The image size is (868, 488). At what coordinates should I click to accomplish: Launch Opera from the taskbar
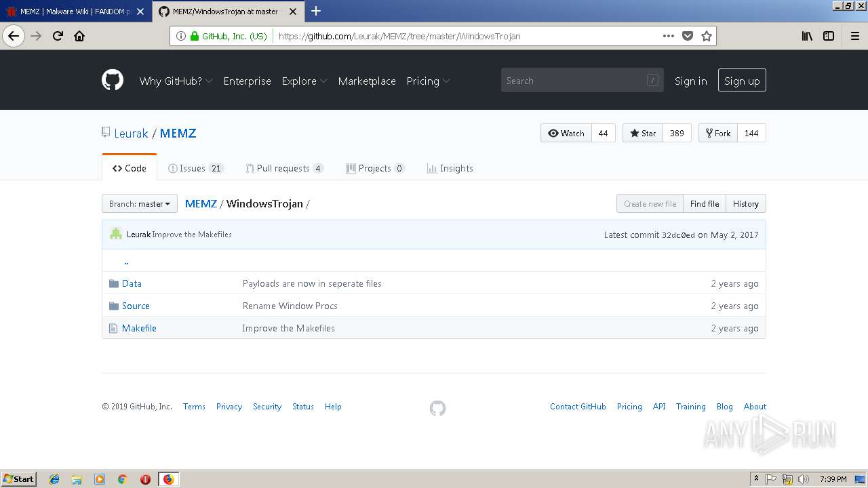[x=145, y=479]
